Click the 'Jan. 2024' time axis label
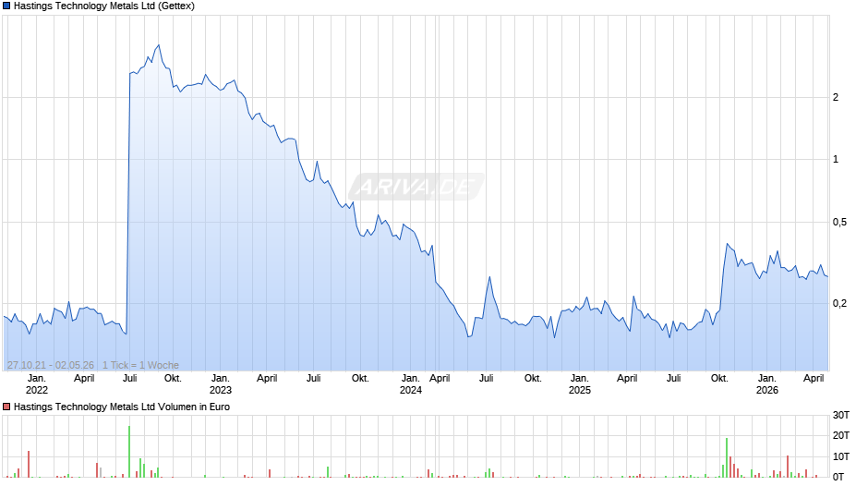The width and height of the screenshot is (868, 486). click(x=411, y=384)
